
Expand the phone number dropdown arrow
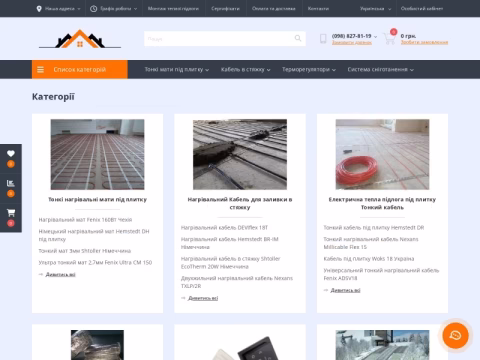(x=376, y=37)
